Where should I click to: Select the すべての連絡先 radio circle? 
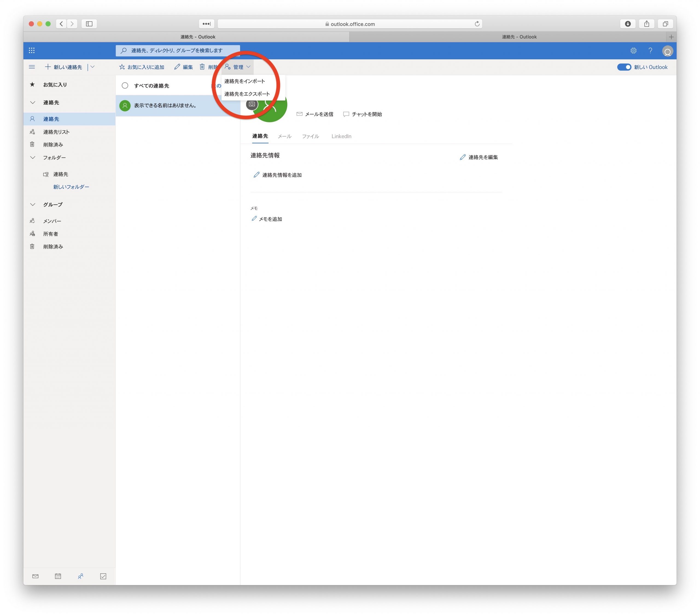(125, 86)
